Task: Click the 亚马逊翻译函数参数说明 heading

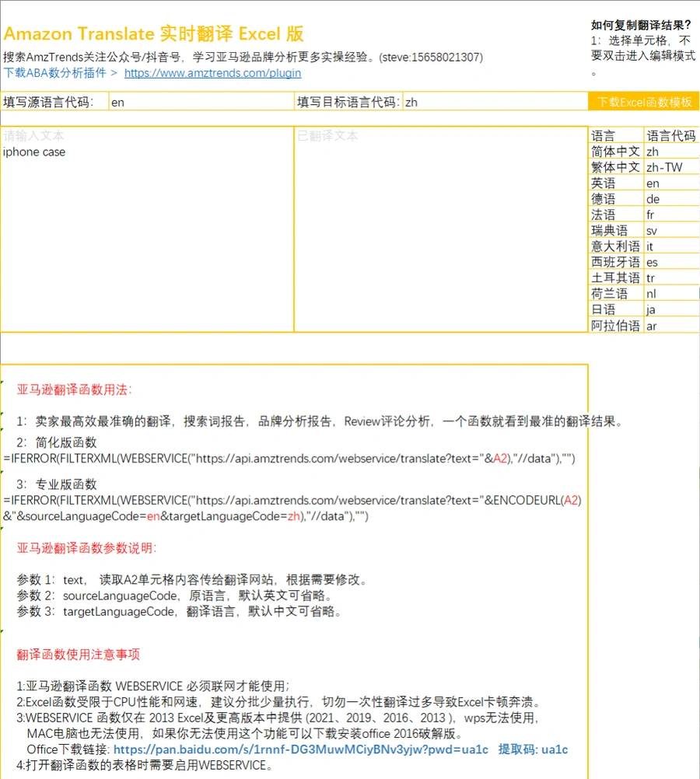Action: pos(86,548)
